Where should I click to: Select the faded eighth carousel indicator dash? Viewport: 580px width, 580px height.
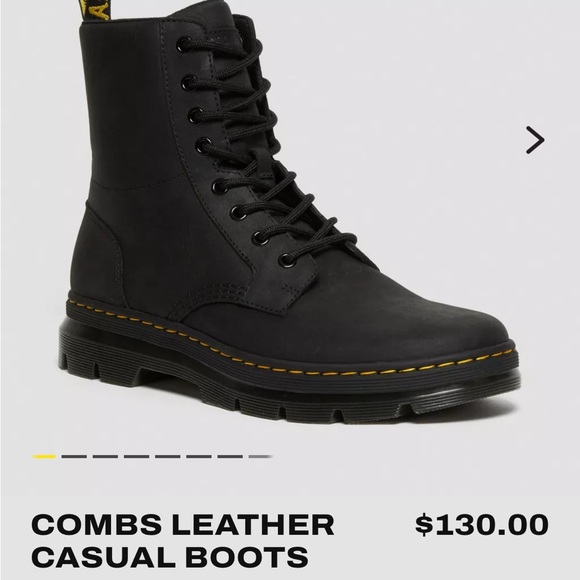tap(261, 456)
